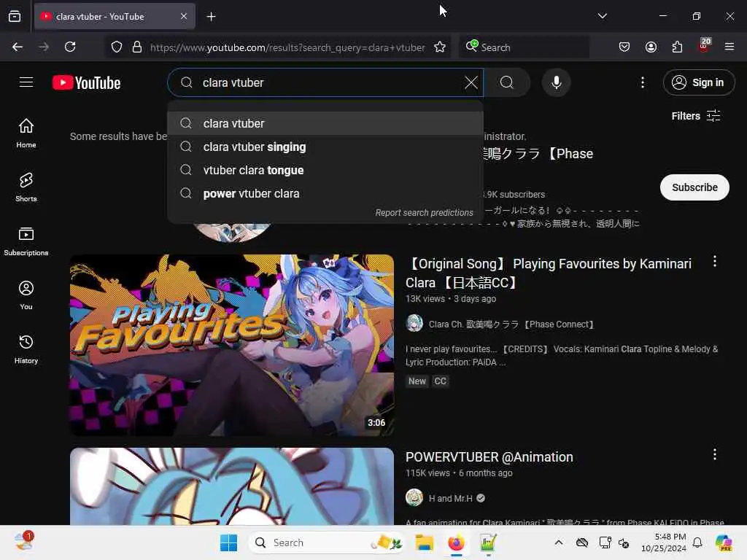747x560 pixels.
Task: Open File Explorer from taskbar
Action: 424,542
